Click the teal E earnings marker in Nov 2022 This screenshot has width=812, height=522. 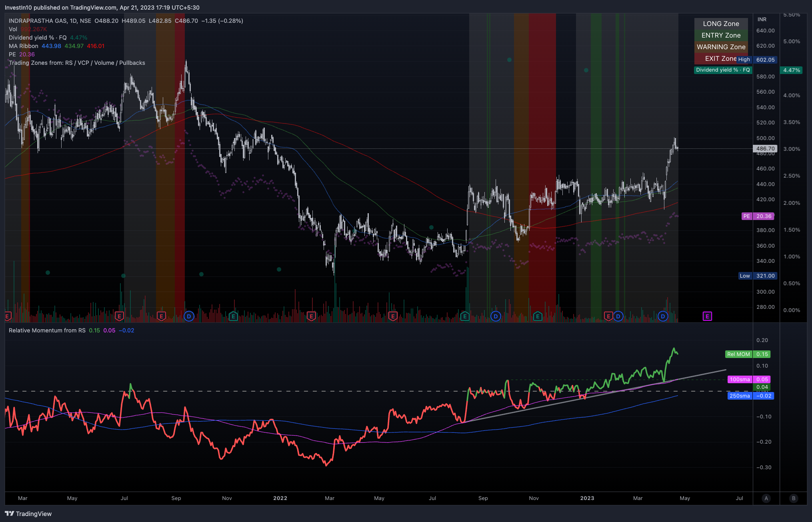click(538, 316)
